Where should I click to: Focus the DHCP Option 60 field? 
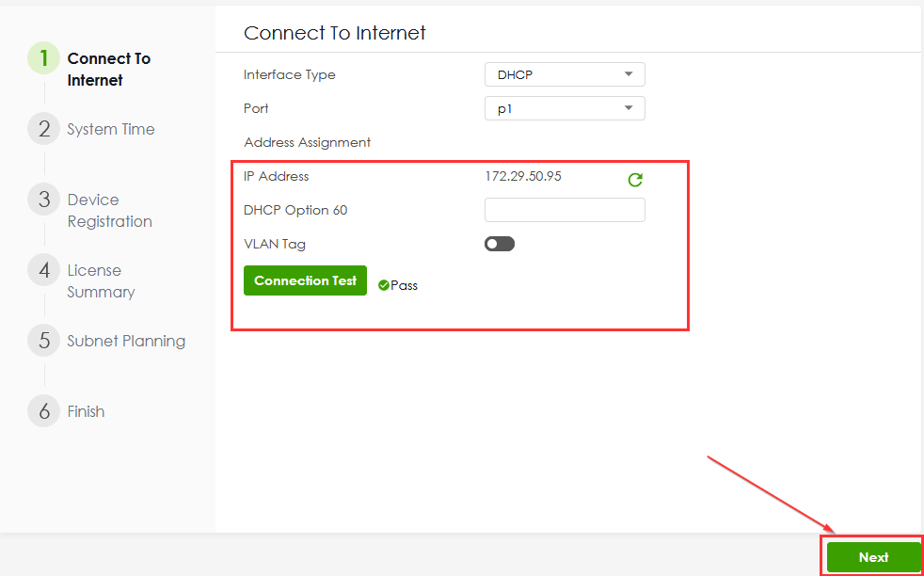pyautogui.click(x=565, y=210)
